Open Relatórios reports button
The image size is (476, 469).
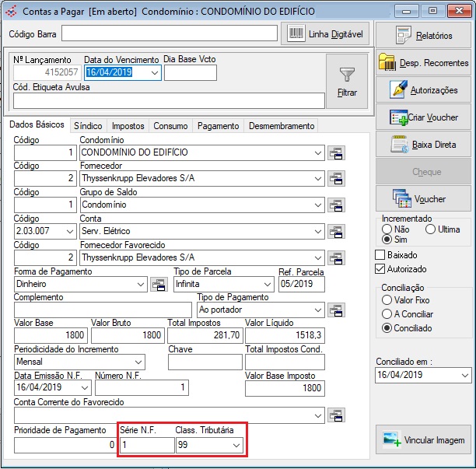click(423, 35)
